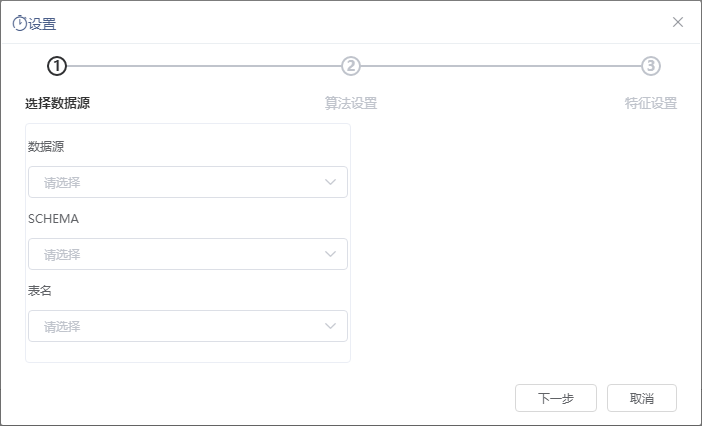Open the SCHEMA 请选择 combo box
Viewport: 702px width, 426px height.
pyautogui.click(x=188, y=254)
